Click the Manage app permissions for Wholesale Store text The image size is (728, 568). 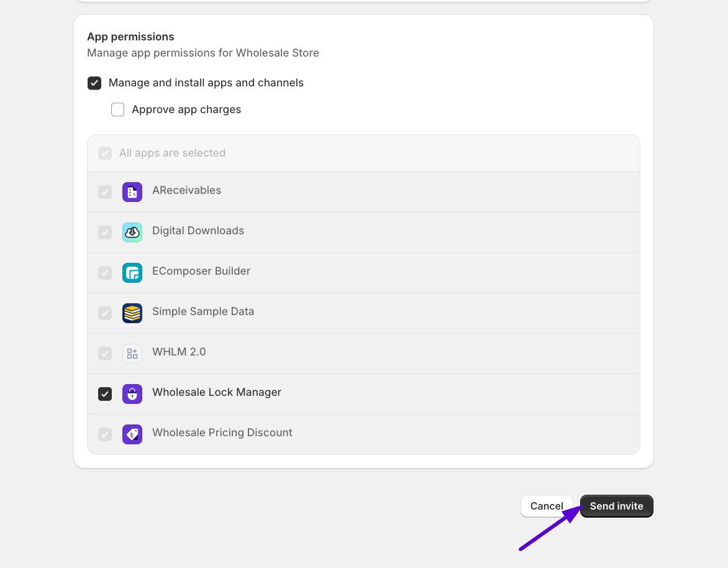pyautogui.click(x=203, y=53)
